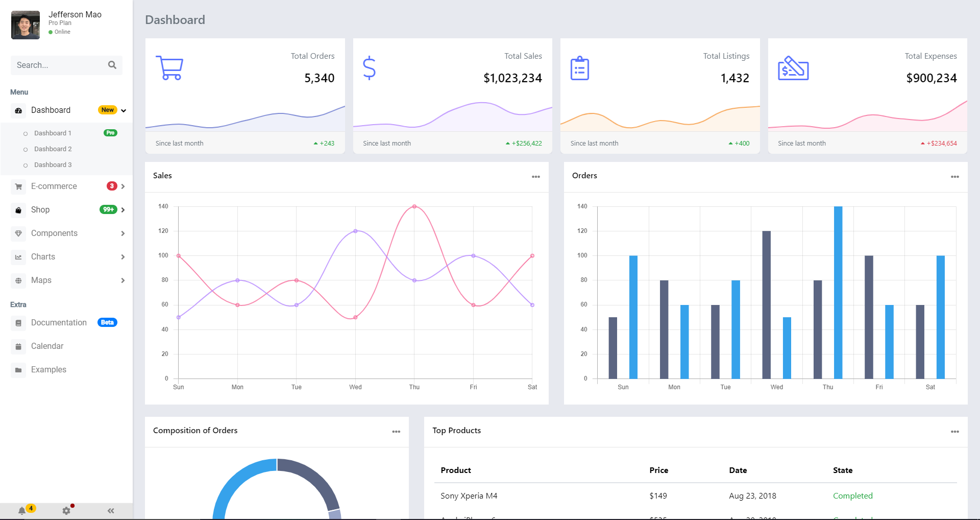The width and height of the screenshot is (980, 520).
Task: Open Top Products ellipsis menu
Action: [955, 432]
